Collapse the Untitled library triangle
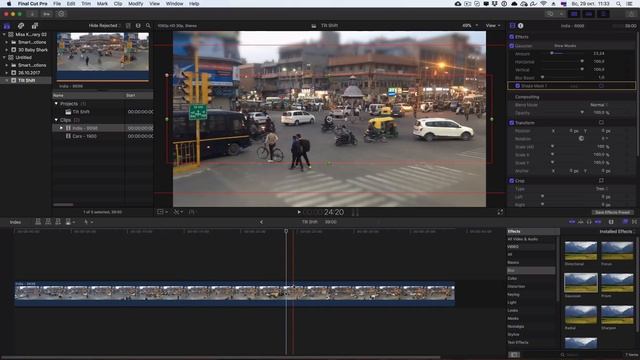 click(x=4, y=58)
